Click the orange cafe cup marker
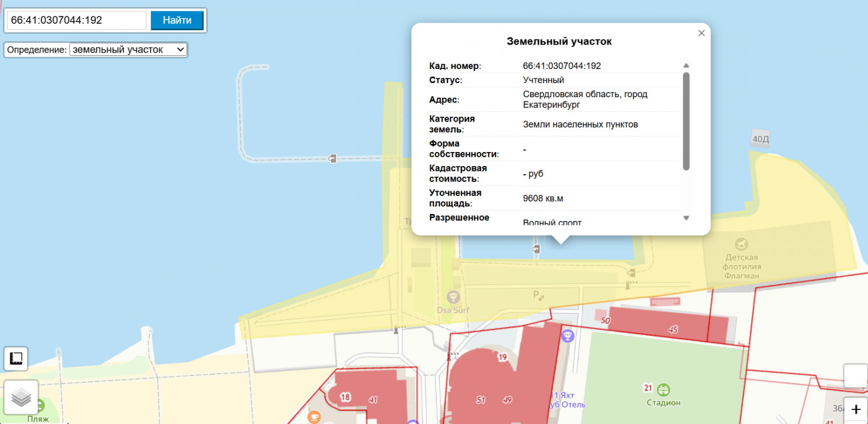This screenshot has height=424, width=868. [314, 417]
